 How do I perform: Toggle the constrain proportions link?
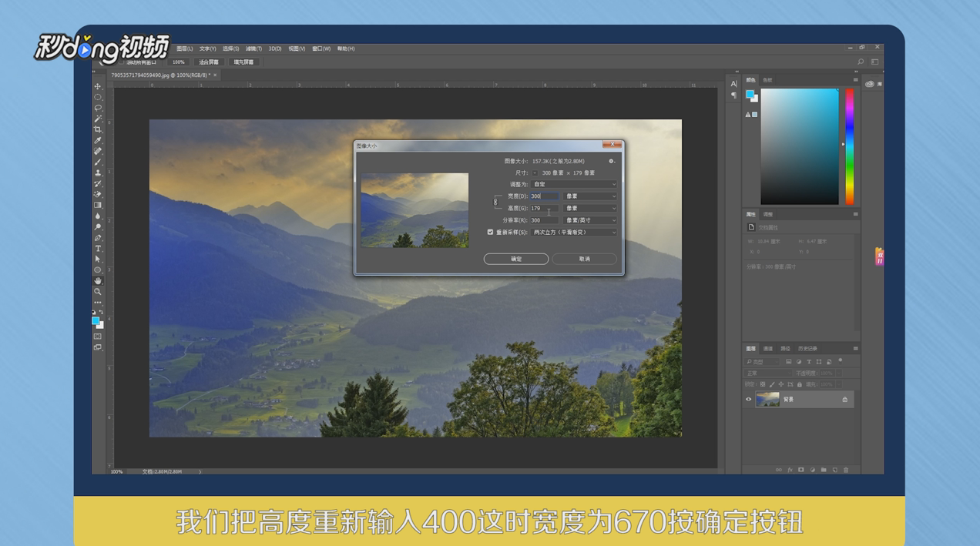click(495, 202)
